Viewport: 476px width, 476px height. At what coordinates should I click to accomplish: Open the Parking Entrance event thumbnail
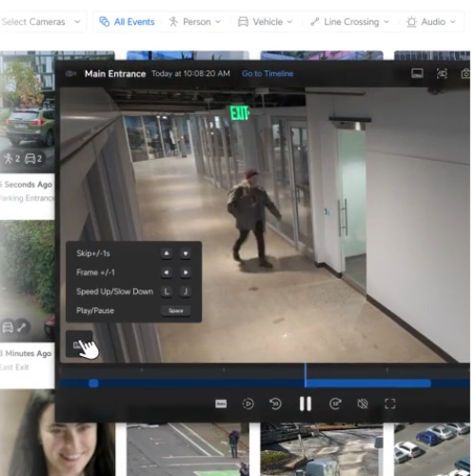tap(28, 111)
